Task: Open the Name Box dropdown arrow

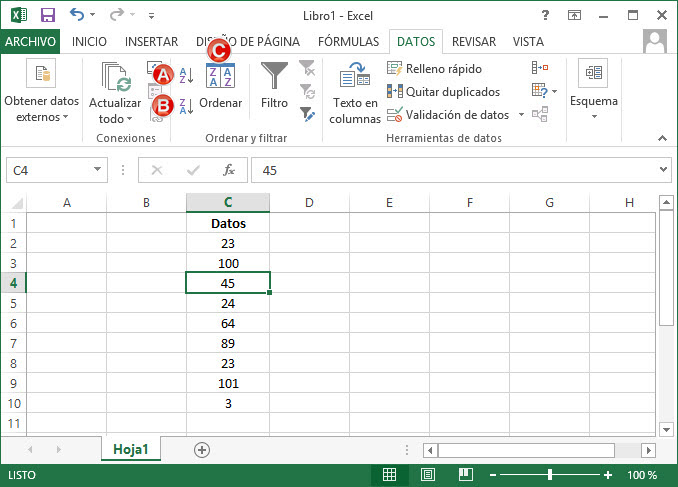Action: coord(97,170)
